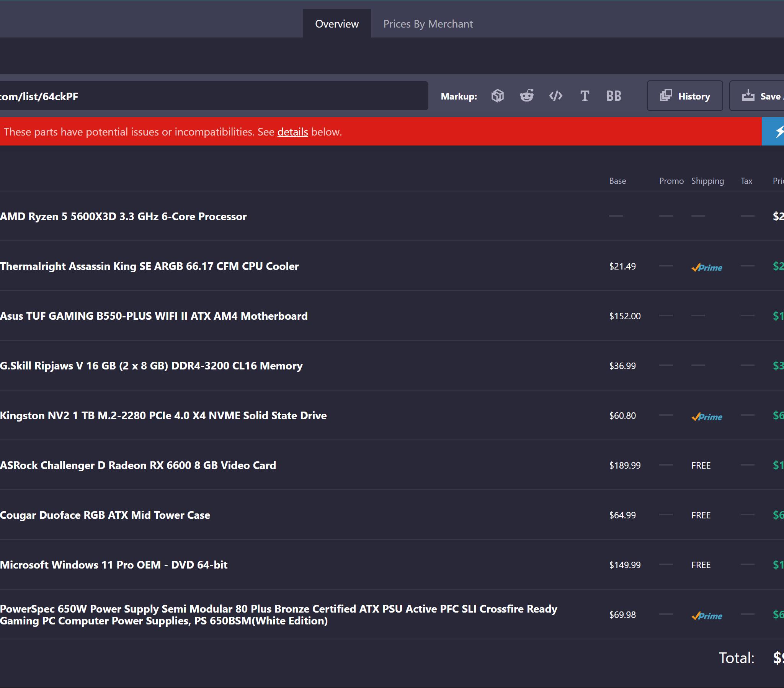Click the Shipping column header
784x688 pixels.
(x=707, y=181)
